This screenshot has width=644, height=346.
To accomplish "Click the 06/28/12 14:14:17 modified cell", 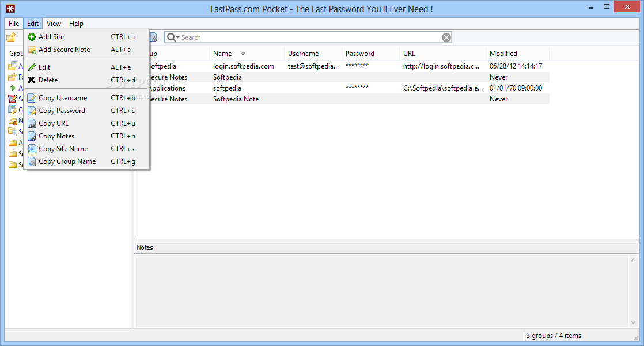I will coord(516,66).
